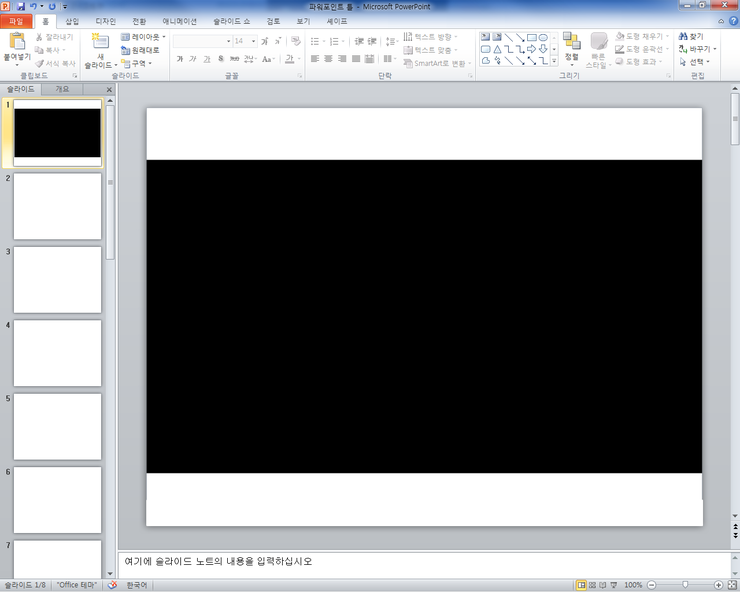Open the Replace (바꾸기) dropdown arrow
The height and width of the screenshot is (592, 740).
click(715, 49)
